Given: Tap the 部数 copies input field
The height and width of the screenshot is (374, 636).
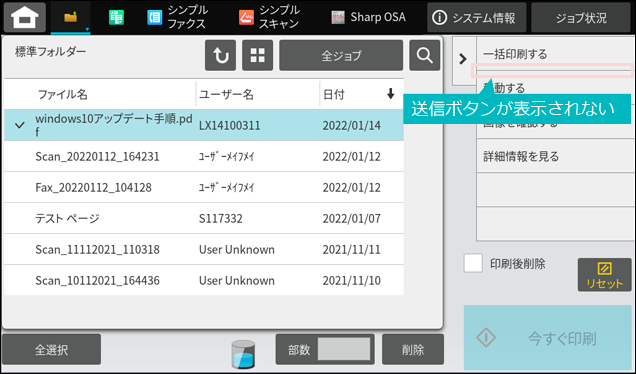Looking at the screenshot, I should [x=344, y=349].
